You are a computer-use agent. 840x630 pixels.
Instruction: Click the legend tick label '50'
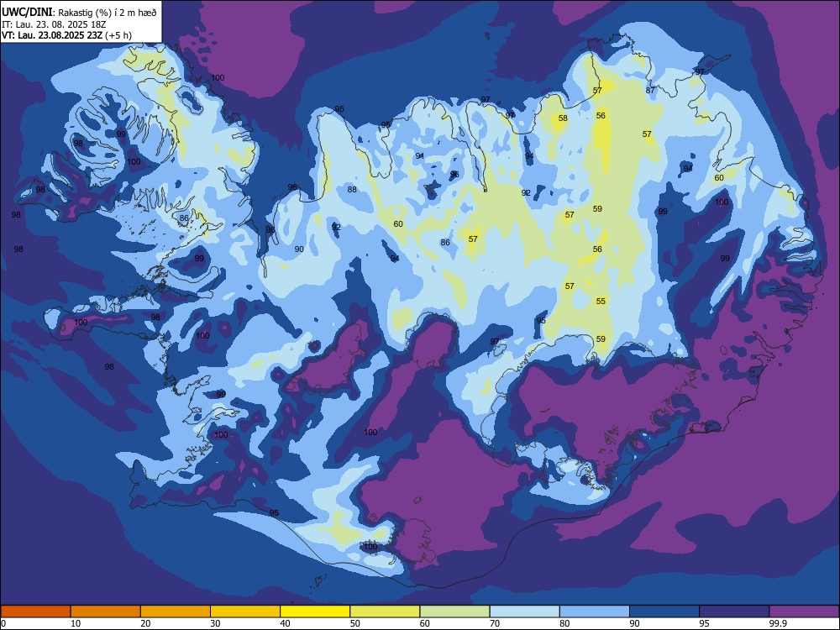(354, 623)
